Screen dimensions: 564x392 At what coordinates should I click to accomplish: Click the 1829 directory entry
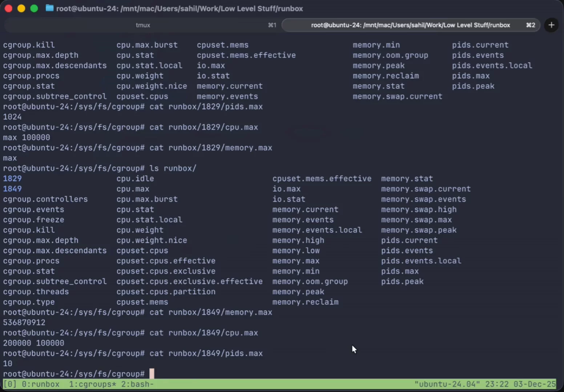[12, 179]
